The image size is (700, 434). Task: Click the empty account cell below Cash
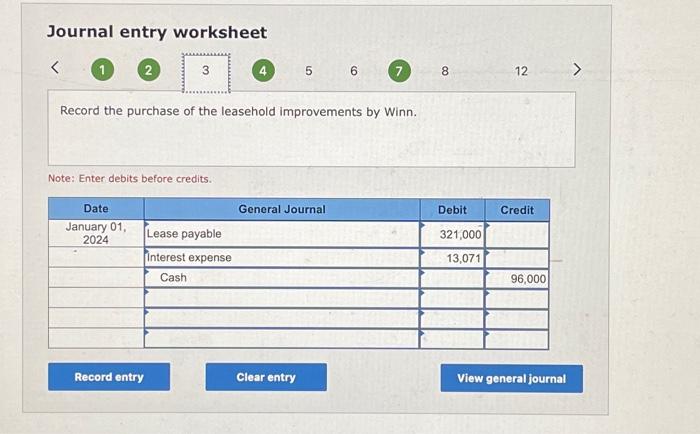[x=282, y=298]
